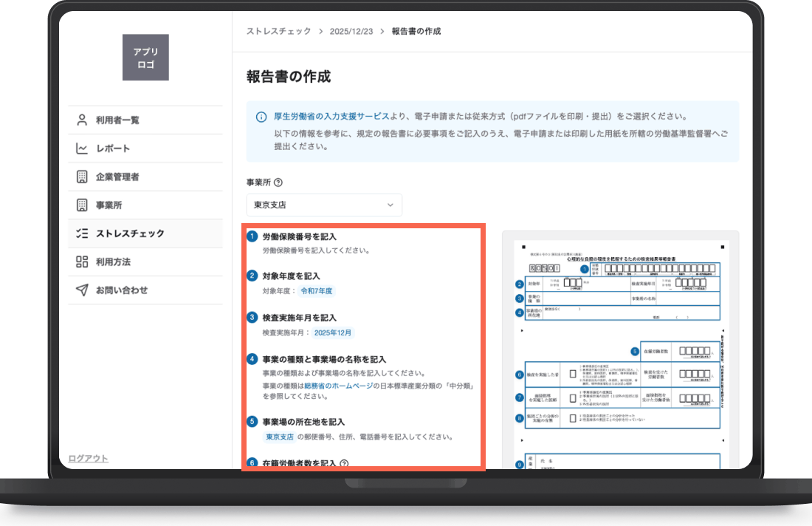Click the user icon beside 利用者一覧
Screen dimensions: 812x526
82,120
